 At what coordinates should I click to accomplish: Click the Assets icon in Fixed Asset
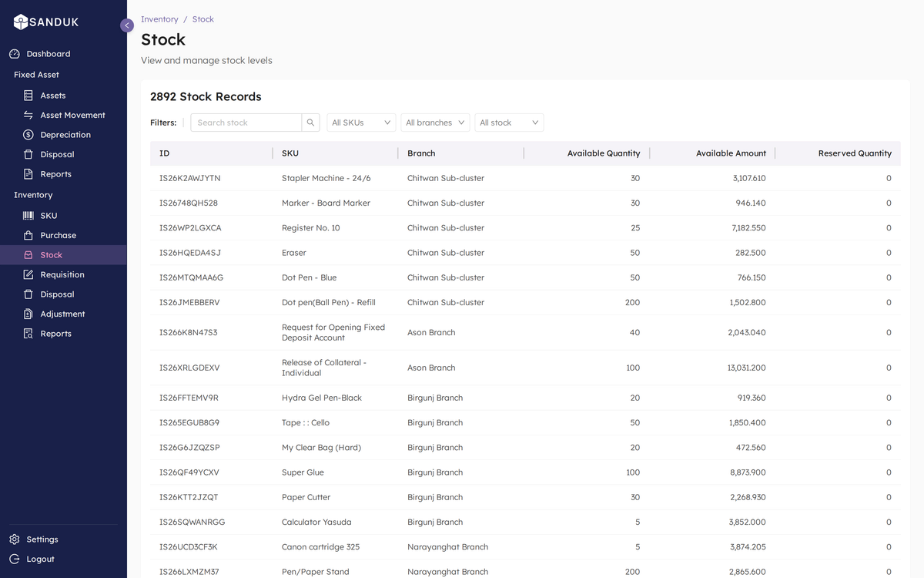click(28, 96)
